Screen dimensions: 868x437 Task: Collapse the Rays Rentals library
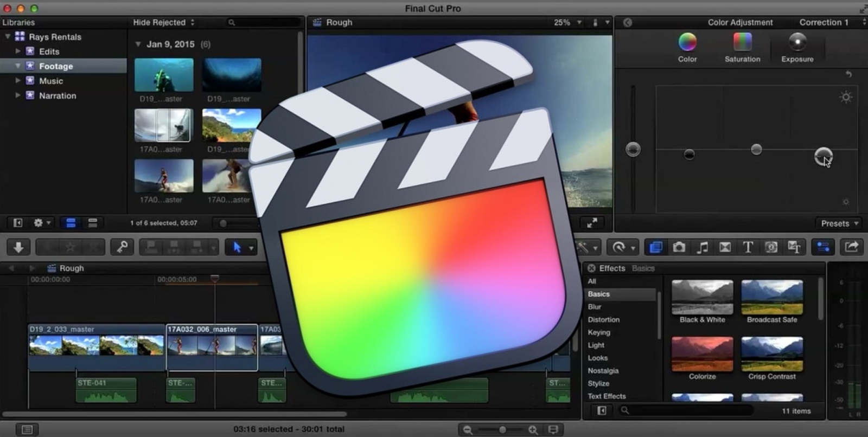click(x=8, y=36)
